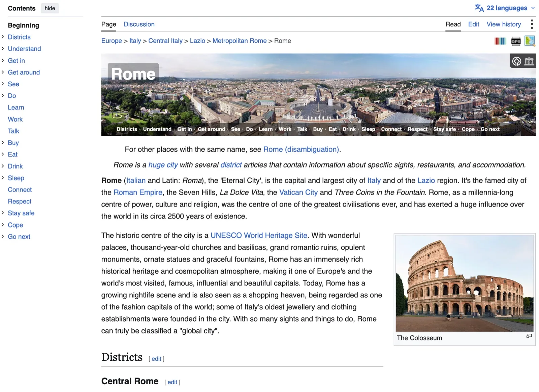
Task: Open the three-dot more options menu
Action: point(532,24)
